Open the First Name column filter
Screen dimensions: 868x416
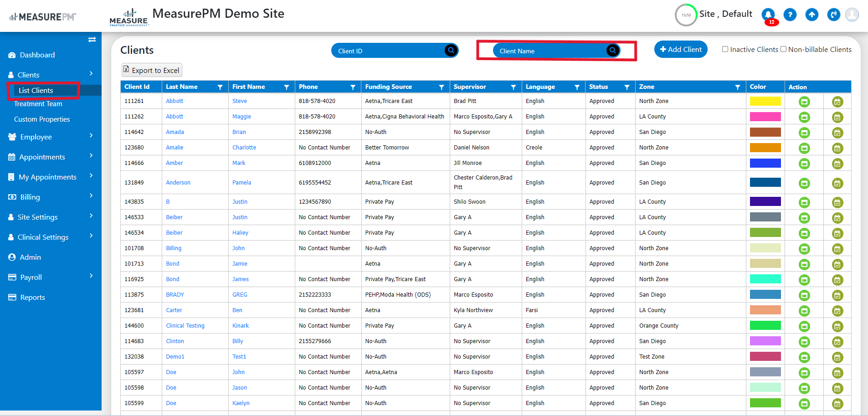(x=287, y=87)
